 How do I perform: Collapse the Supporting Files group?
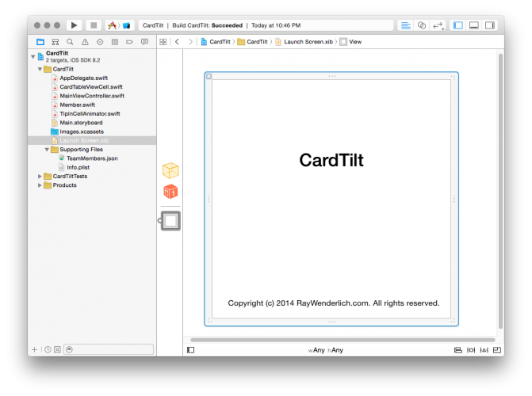[x=47, y=149]
